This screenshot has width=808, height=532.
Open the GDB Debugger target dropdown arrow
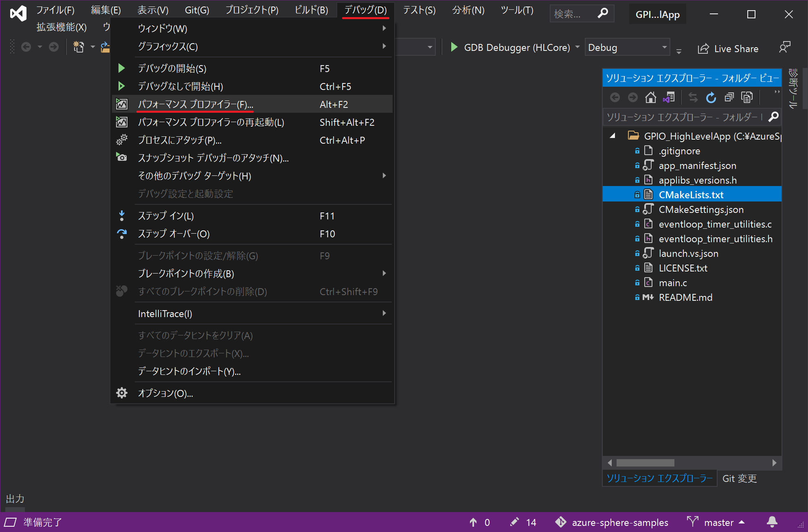coord(577,47)
